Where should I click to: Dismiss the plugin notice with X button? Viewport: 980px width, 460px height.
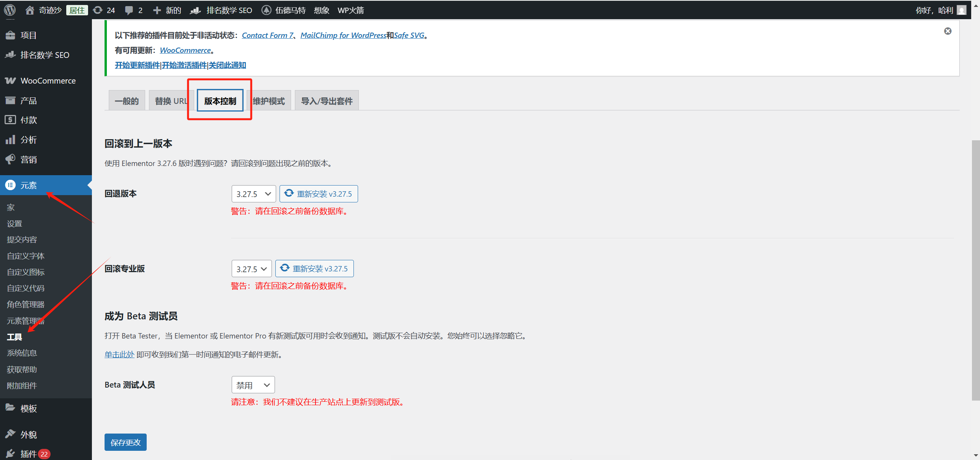pyautogui.click(x=948, y=31)
